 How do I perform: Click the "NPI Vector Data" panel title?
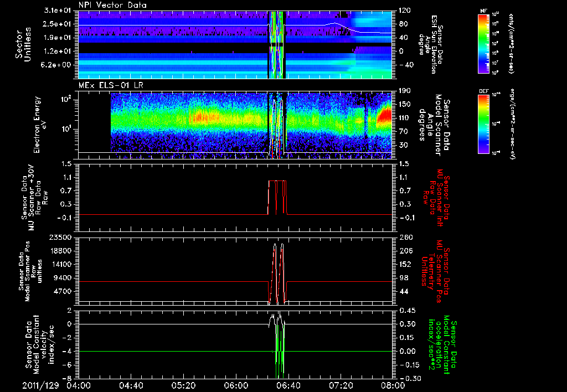[x=112, y=5]
